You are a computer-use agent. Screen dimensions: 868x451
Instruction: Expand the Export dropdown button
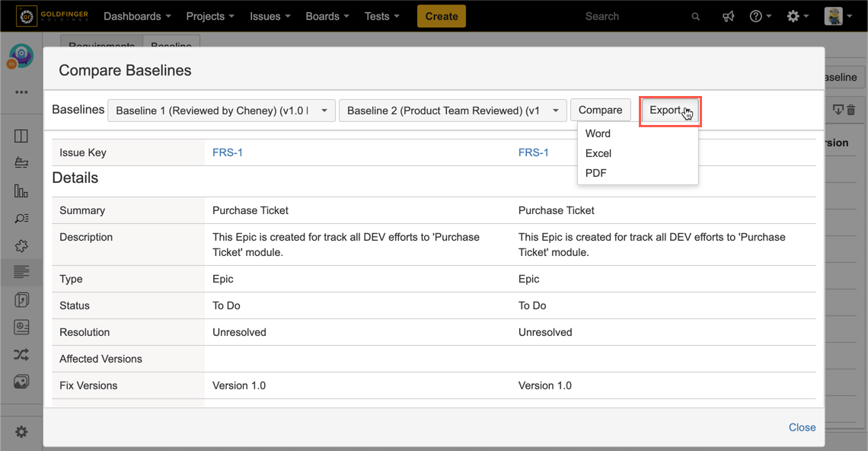[669, 110]
